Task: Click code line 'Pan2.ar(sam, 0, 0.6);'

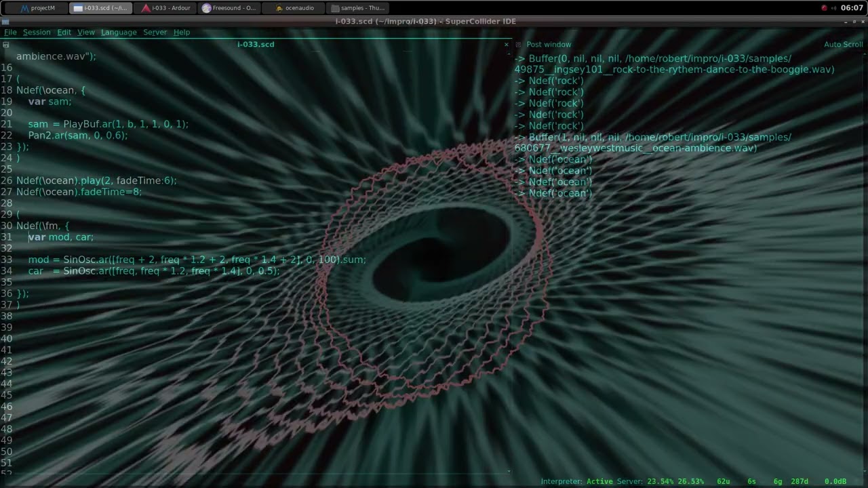Action: [78, 135]
